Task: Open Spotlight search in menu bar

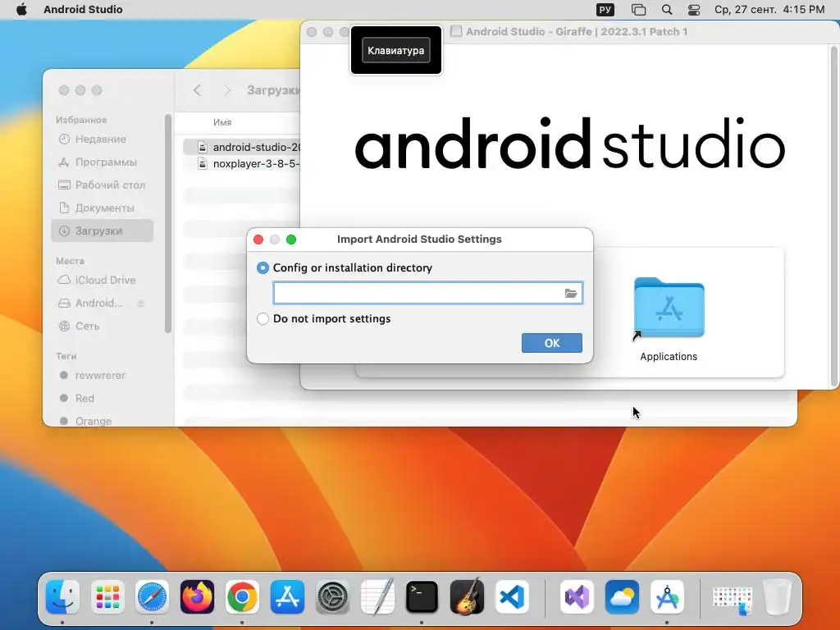Action: [x=667, y=10]
